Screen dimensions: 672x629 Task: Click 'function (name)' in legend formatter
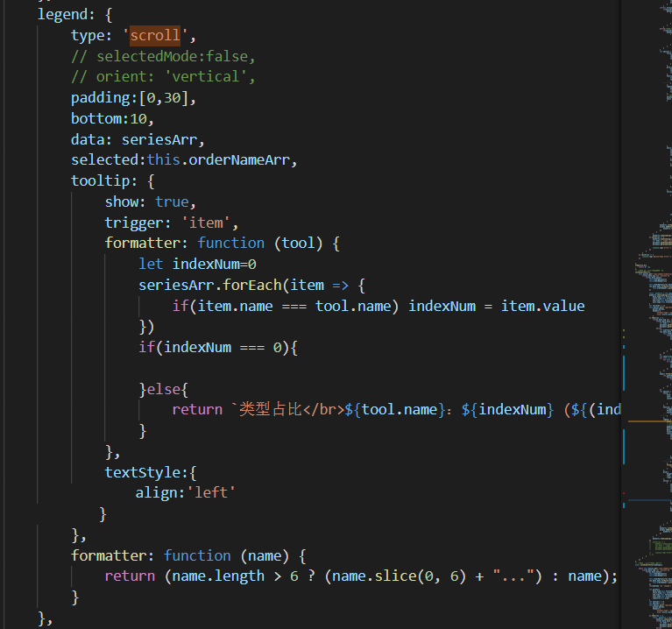coord(226,555)
